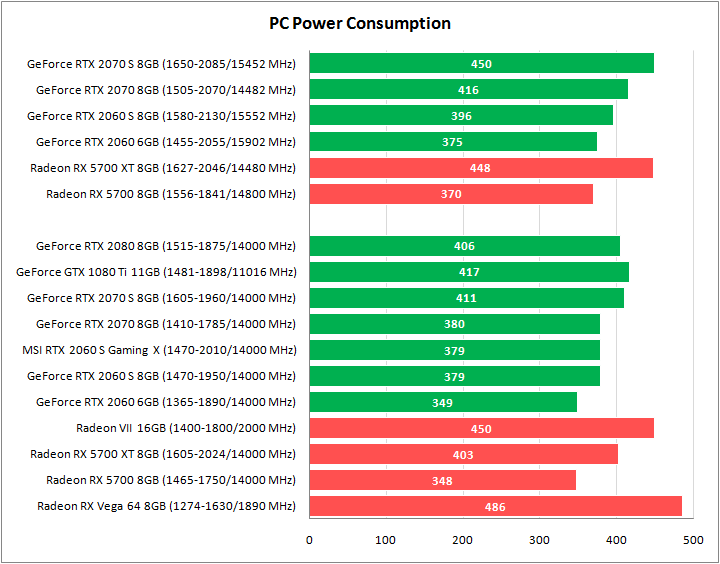Click the PC Power Consumption chart title
720x564 pixels.
360,23
